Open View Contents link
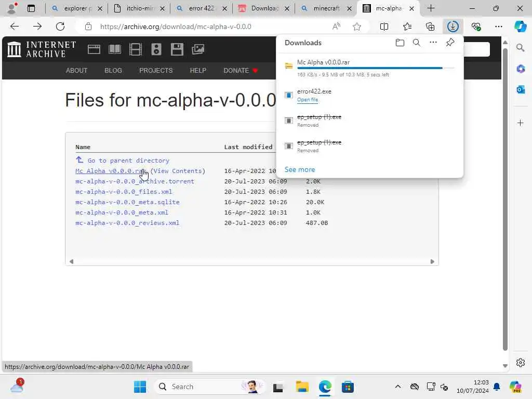 178,171
